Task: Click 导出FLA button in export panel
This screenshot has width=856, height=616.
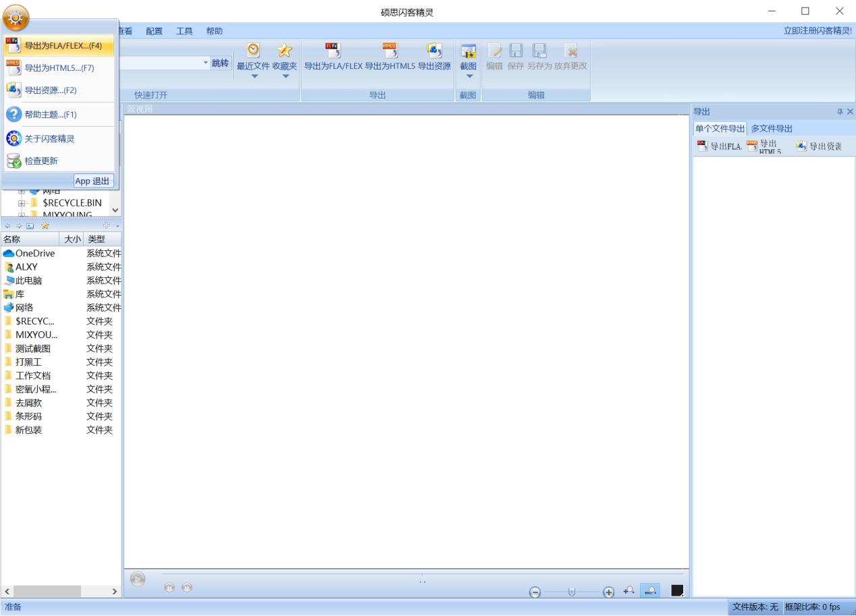Action: (719, 146)
